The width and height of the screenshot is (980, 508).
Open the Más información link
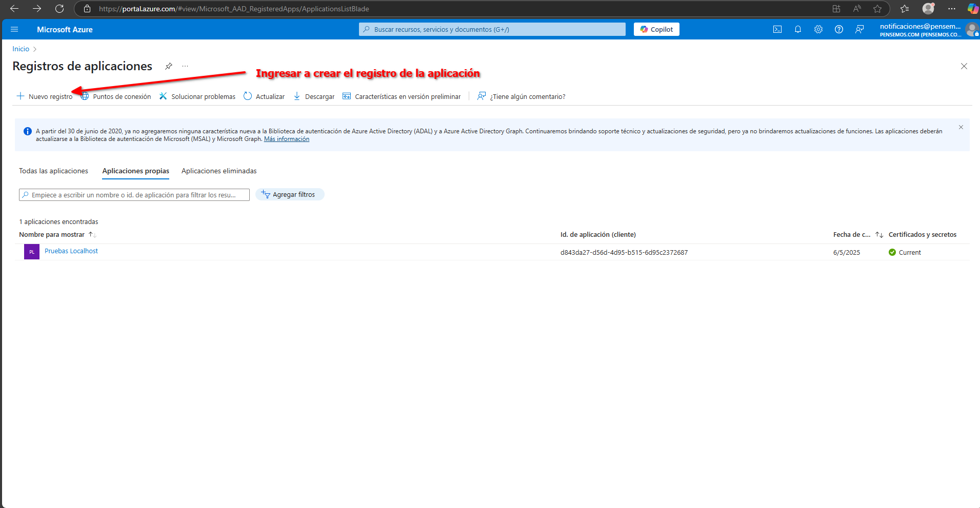(286, 139)
